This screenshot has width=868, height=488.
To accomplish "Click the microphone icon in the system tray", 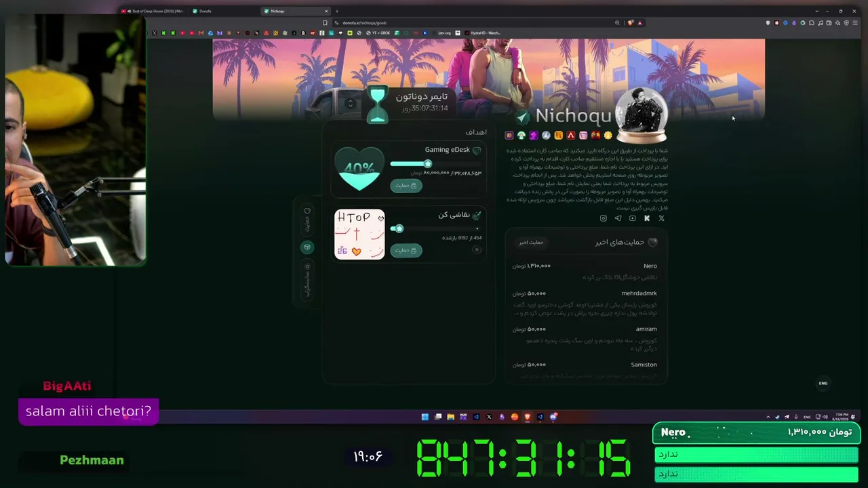I will 796,417.
